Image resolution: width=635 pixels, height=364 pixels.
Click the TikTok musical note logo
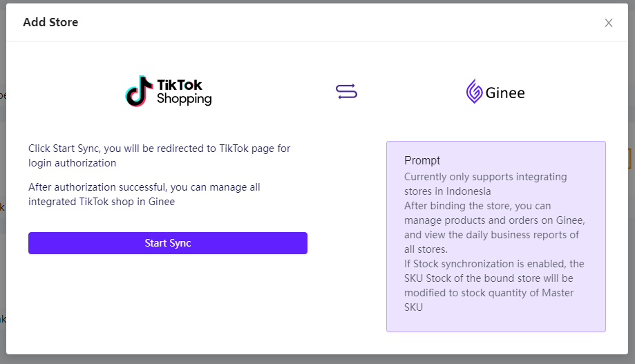coord(139,91)
